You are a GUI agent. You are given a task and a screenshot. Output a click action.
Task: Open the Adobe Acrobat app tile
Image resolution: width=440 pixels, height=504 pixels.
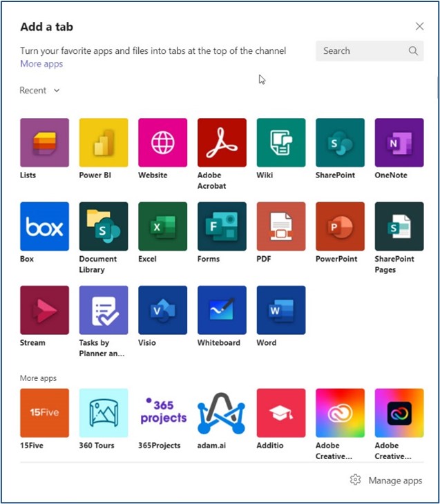(222, 142)
